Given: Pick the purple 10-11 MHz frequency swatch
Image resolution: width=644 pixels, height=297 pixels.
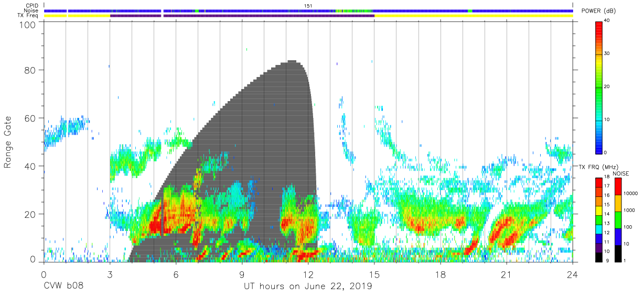Looking at the screenshot, I should point(598,247).
